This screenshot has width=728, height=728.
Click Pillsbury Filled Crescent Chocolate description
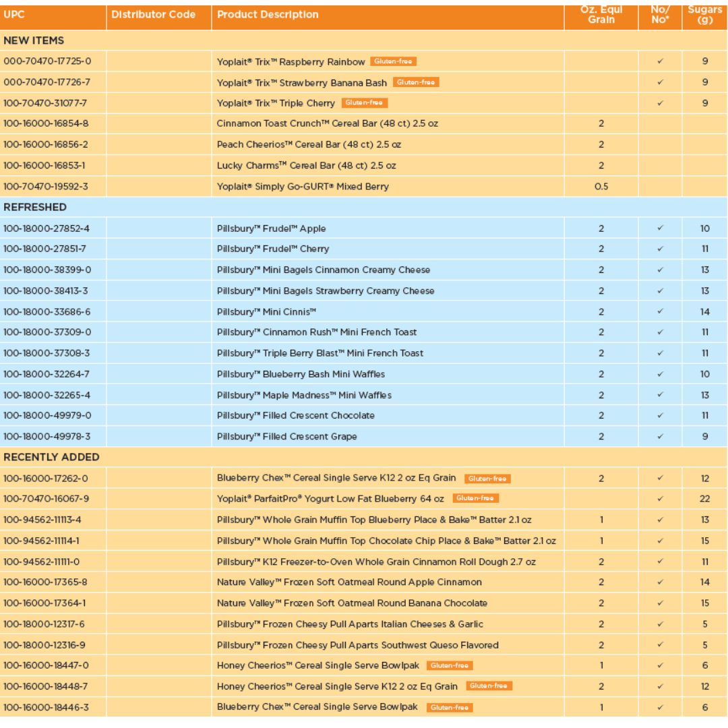point(296,415)
